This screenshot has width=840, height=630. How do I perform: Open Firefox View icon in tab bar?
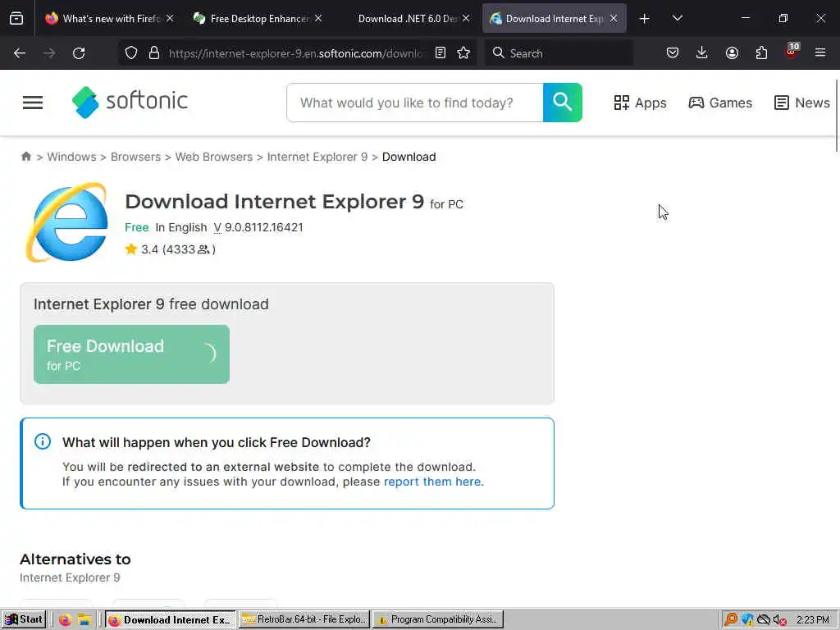point(16,19)
